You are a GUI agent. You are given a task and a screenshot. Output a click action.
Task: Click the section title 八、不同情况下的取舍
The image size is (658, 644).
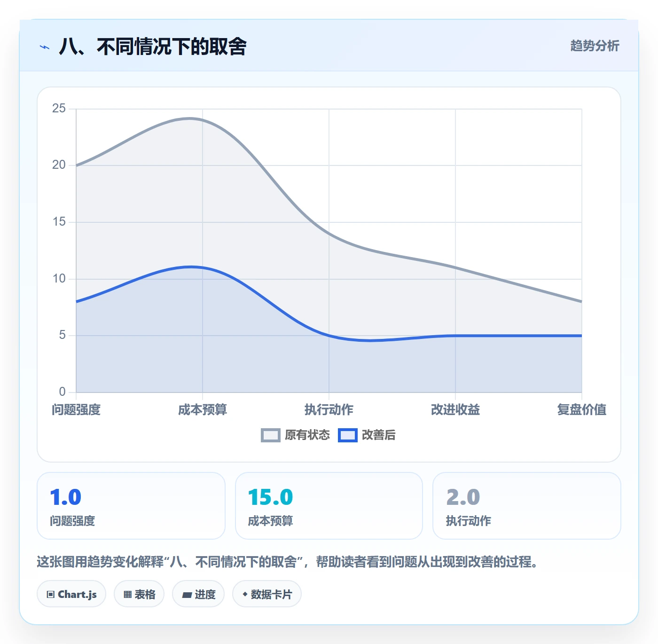(153, 47)
